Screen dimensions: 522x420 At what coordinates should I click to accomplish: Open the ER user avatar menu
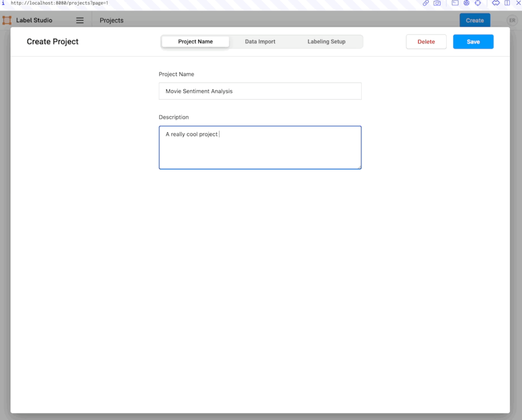click(x=512, y=20)
